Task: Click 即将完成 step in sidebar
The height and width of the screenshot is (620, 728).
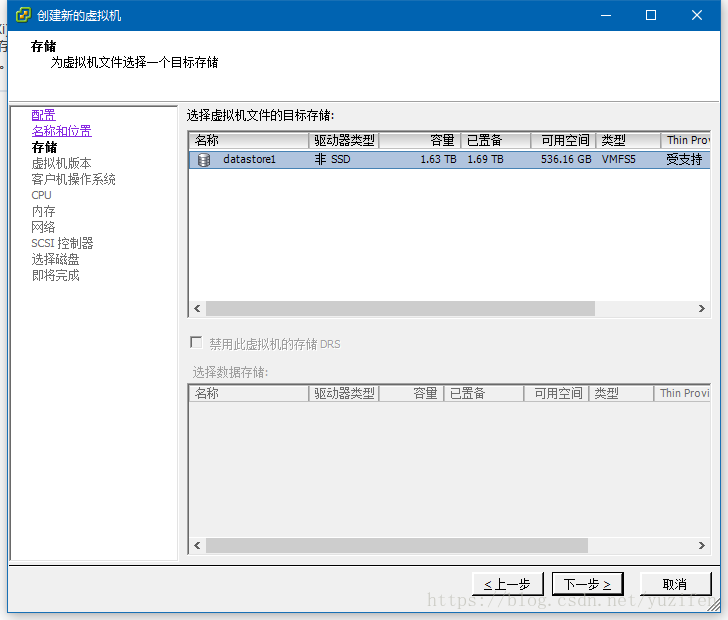Action: coord(55,275)
